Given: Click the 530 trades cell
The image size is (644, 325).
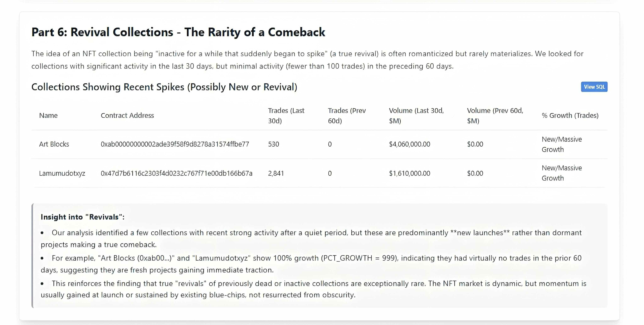Looking at the screenshot, I should 274,144.
